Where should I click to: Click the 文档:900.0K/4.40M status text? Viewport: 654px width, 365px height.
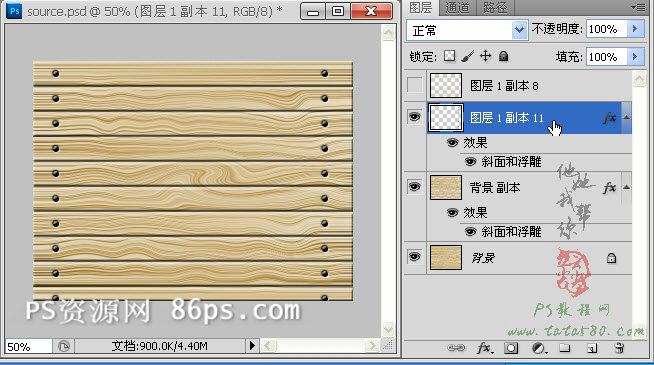pyautogui.click(x=159, y=346)
